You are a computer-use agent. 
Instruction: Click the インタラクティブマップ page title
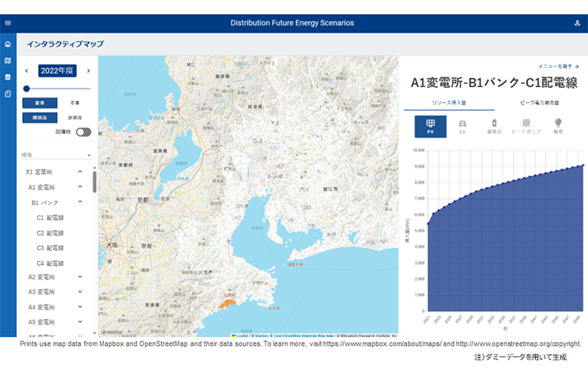coord(65,44)
